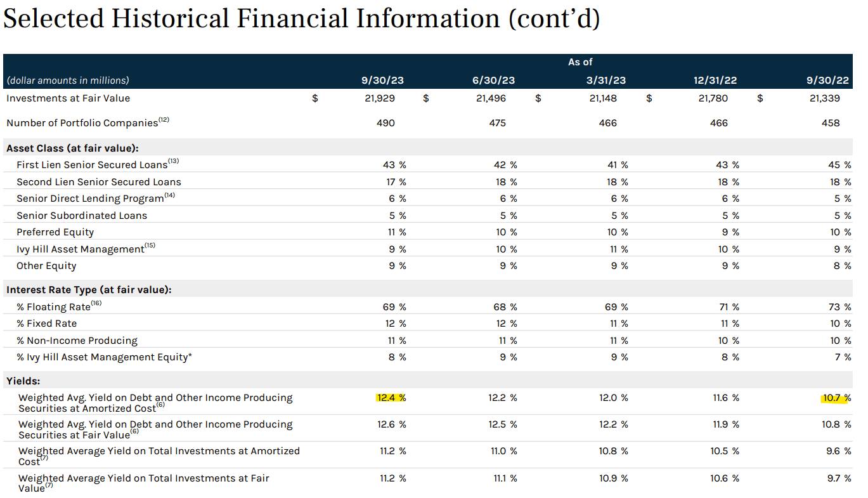Click Senior Direct Lending 5 % under 9/30/22
The width and height of the screenshot is (868, 498).
tap(843, 199)
